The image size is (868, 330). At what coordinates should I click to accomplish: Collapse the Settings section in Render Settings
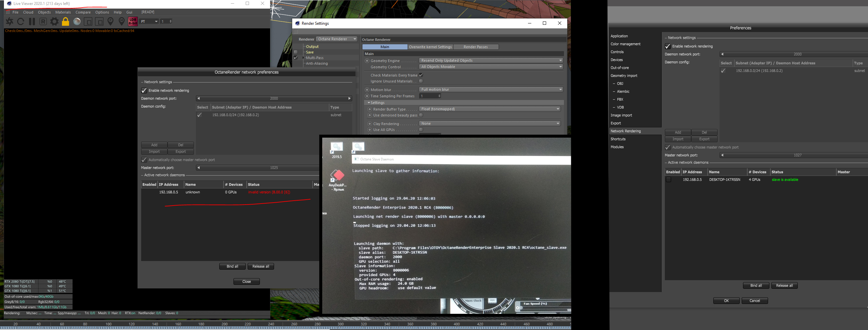tap(369, 103)
